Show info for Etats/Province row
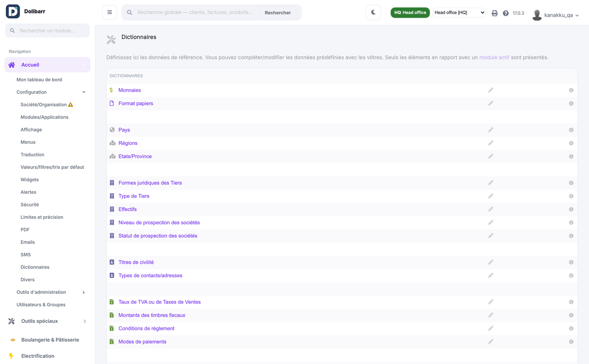589x364 pixels. coord(571,156)
